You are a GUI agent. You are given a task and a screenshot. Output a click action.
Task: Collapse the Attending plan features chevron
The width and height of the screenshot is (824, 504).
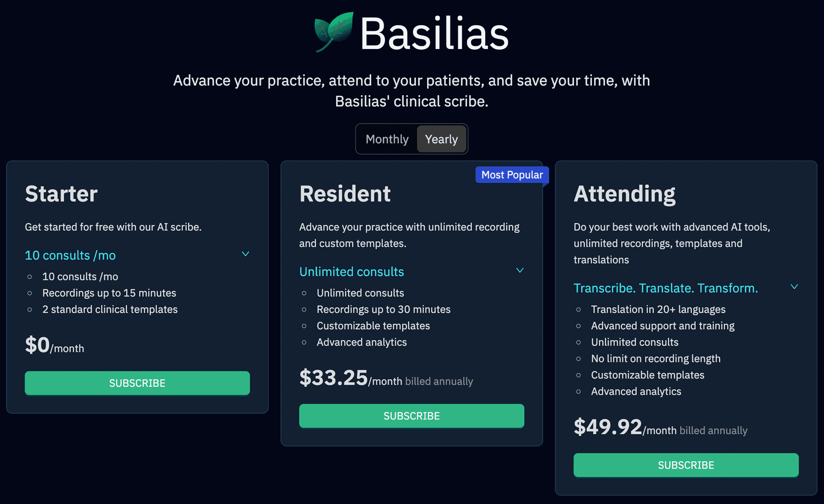(794, 287)
